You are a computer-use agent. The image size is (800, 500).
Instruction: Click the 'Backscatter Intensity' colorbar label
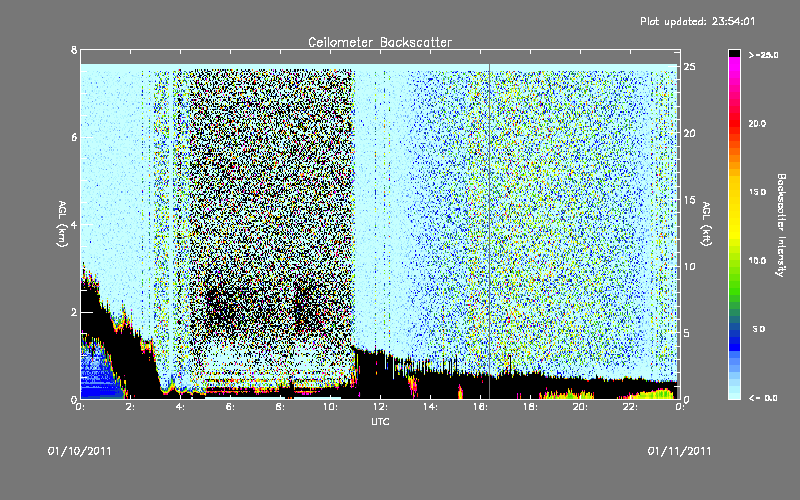[x=781, y=225]
